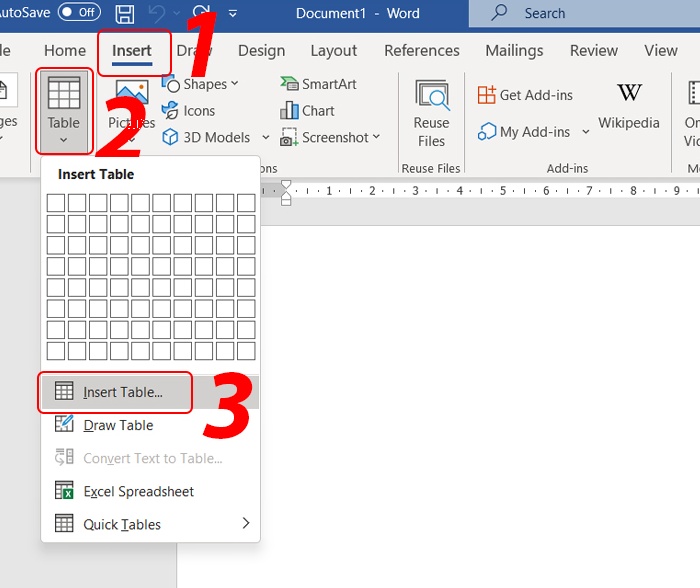Switch to the Review tab
This screenshot has height=588, width=700.
(x=594, y=50)
